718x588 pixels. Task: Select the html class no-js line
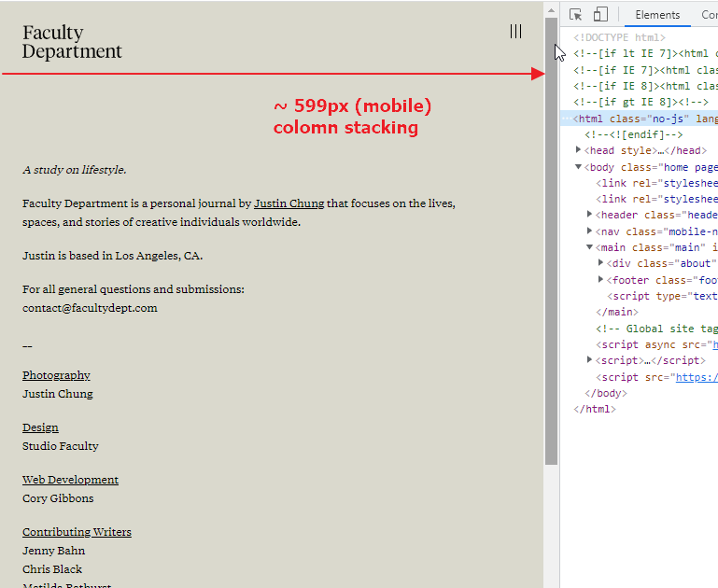tap(640, 119)
